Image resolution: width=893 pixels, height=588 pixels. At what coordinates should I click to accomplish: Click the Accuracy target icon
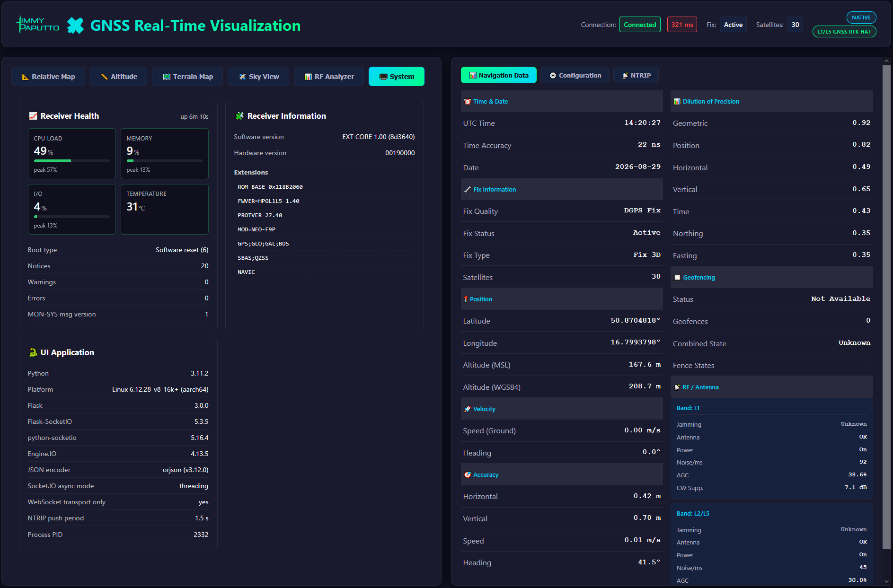tap(468, 475)
